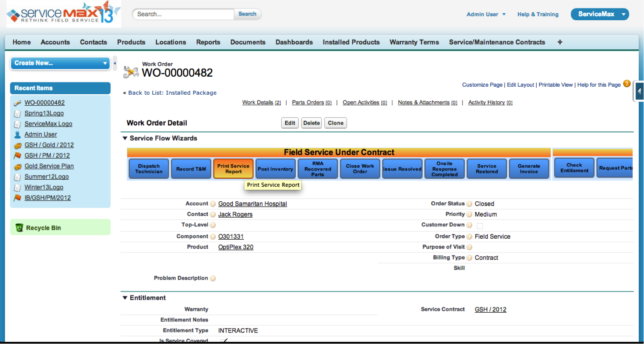This screenshot has width=644, height=344.
Task: Click the Dispatch Technician wizard button
Action: (x=149, y=169)
